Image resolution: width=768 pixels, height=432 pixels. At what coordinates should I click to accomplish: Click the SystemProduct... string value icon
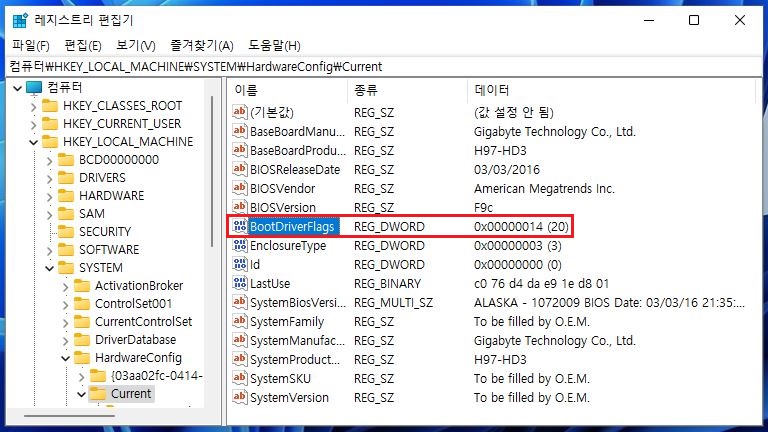click(240, 359)
